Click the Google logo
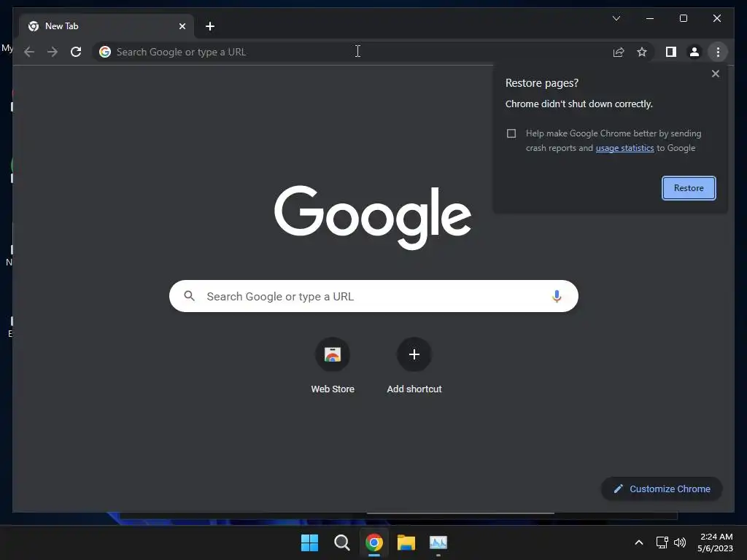 coord(373,217)
